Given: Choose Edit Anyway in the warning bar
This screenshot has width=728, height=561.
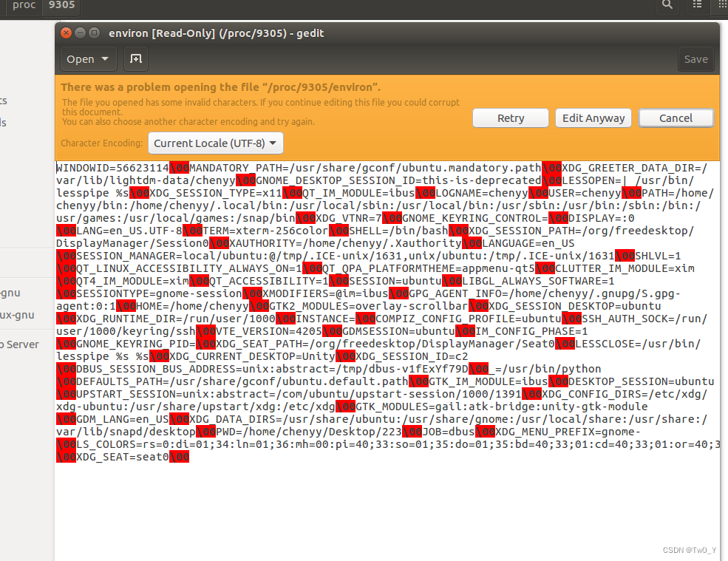Looking at the screenshot, I should (593, 118).
